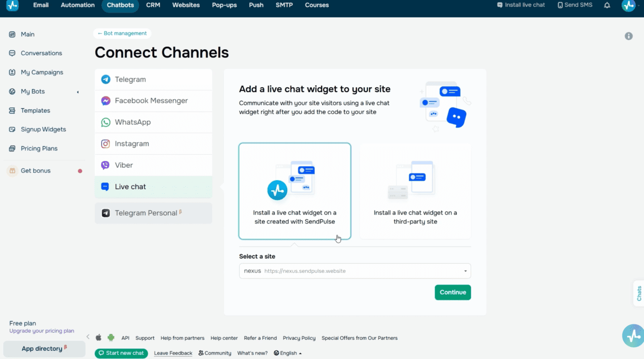Click the Templates sidebar icon

(12, 111)
